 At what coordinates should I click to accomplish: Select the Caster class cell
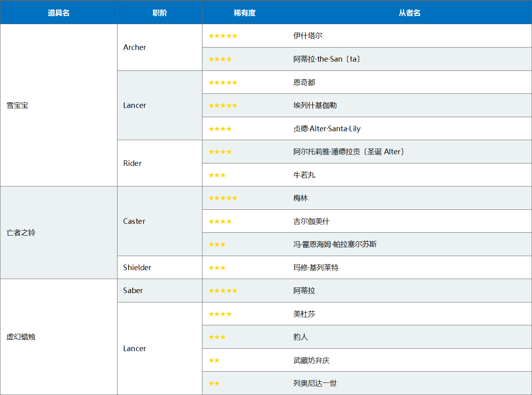(160, 221)
